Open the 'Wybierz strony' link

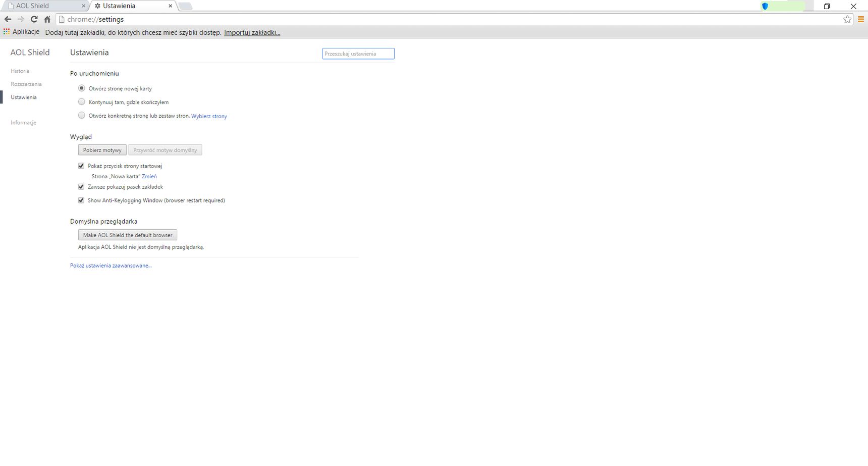coord(209,116)
